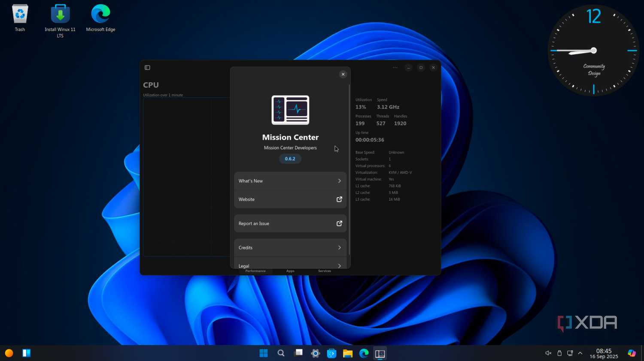This screenshot has height=361, width=644.
Task: Open the Microsoft Edge desktop shortcut
Action: click(x=100, y=18)
